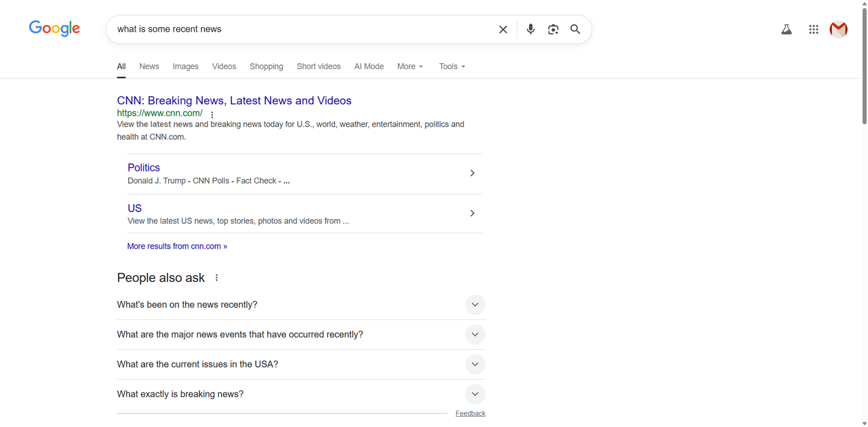
Task: Switch to the Shopping tab
Action: pyautogui.click(x=267, y=66)
